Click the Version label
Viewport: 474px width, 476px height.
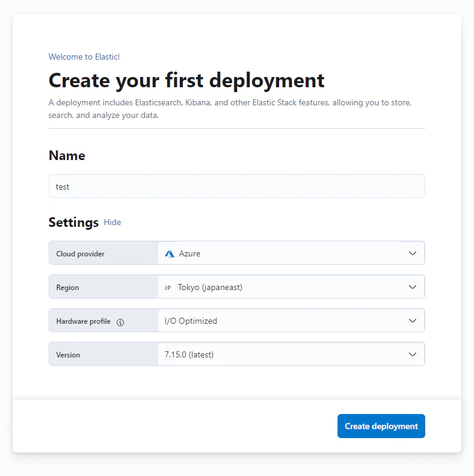click(68, 355)
